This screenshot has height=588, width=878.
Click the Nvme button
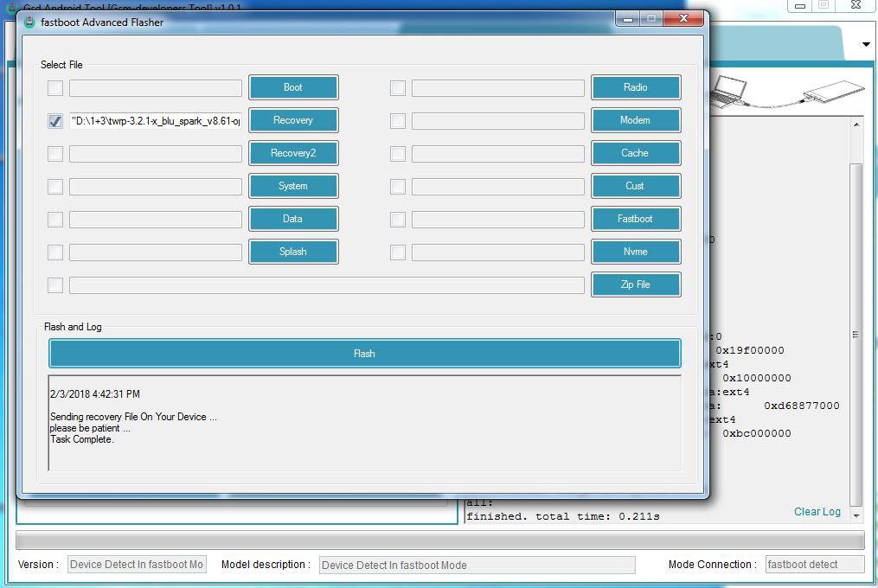pos(635,252)
